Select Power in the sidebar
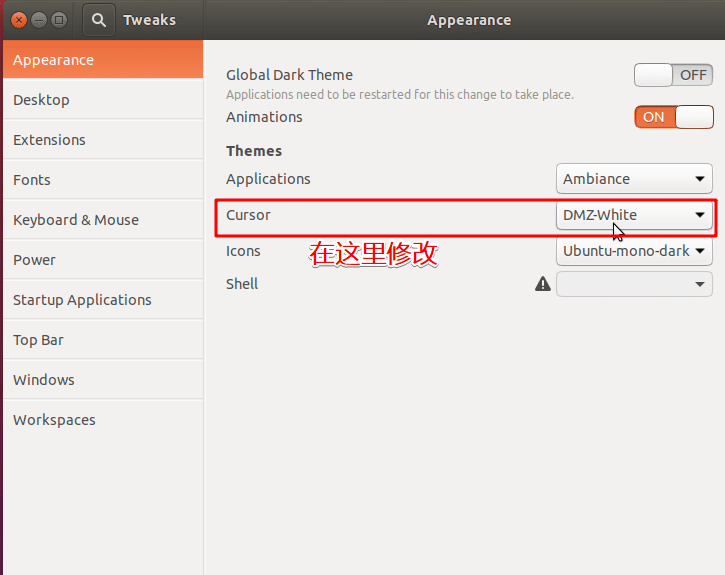Viewport: 725px width, 575px height. pyautogui.click(x=103, y=260)
